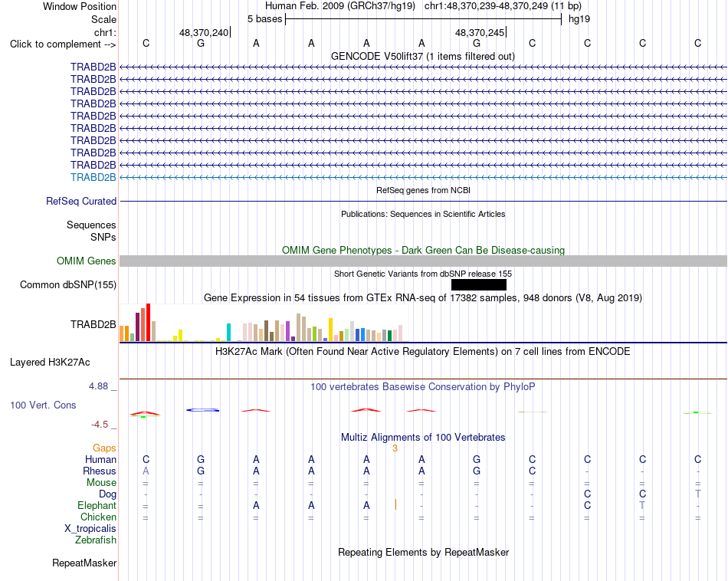728x581 pixels.
Task: Click the 48,370,245 position marker
Action: click(480, 32)
